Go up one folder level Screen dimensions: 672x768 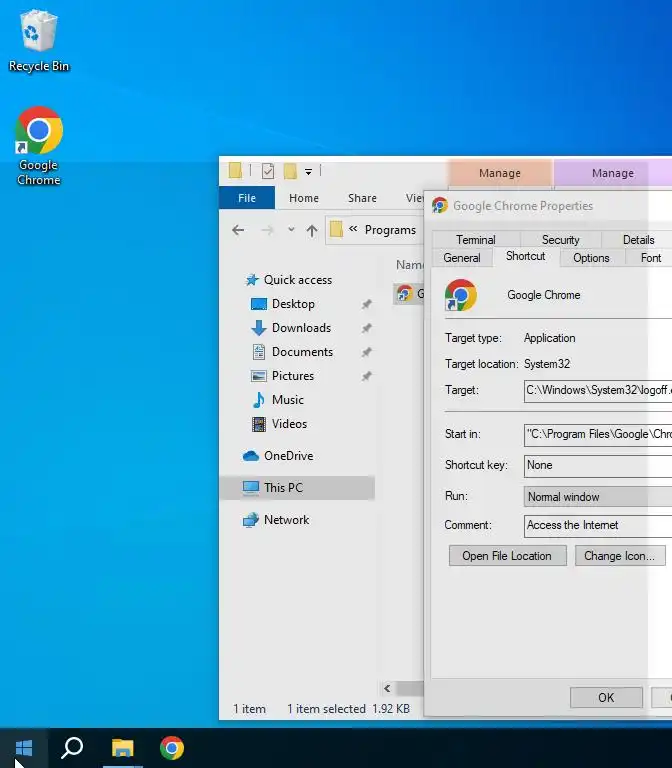click(312, 230)
